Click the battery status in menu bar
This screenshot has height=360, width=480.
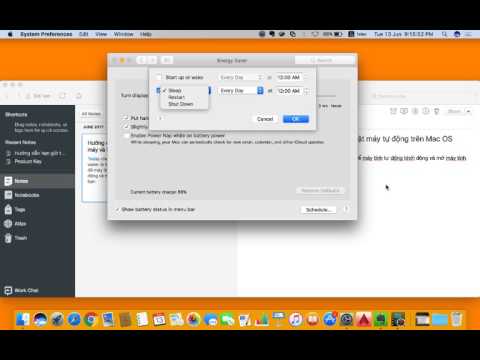click(332, 34)
